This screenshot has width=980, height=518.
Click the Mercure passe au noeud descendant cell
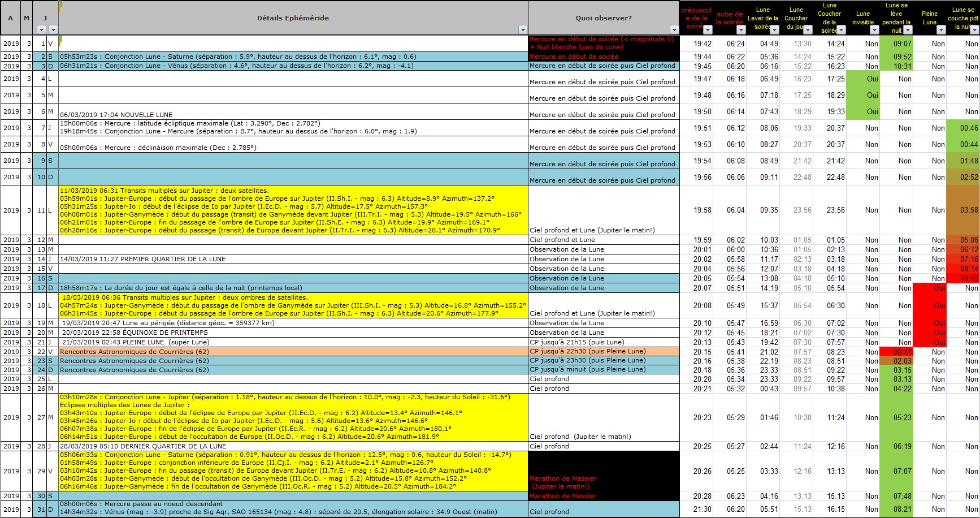point(293,508)
